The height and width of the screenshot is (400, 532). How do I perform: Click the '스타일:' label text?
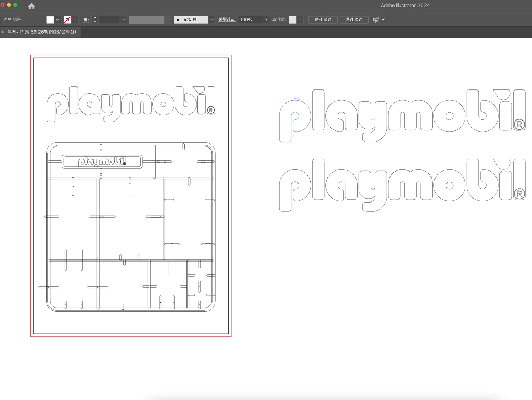pyautogui.click(x=279, y=20)
